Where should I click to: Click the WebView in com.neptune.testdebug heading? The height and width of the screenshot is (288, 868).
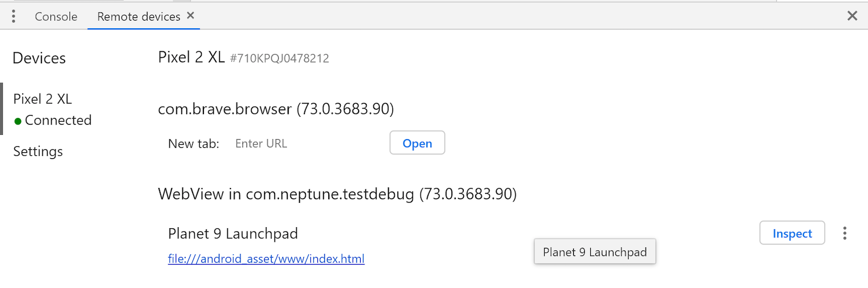(x=337, y=194)
